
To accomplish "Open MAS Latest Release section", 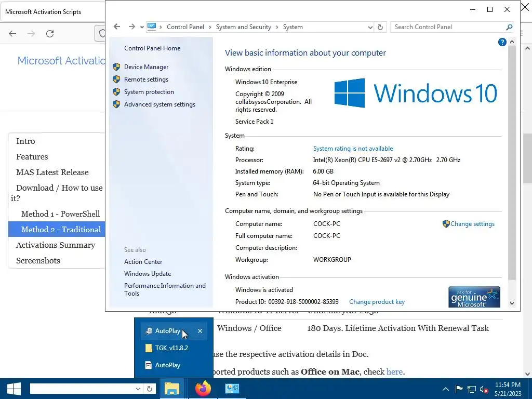I will click(52, 172).
